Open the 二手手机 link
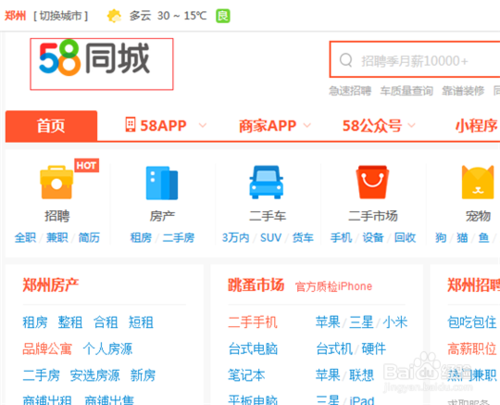Screen dimensions: 500x405 [x=253, y=322]
